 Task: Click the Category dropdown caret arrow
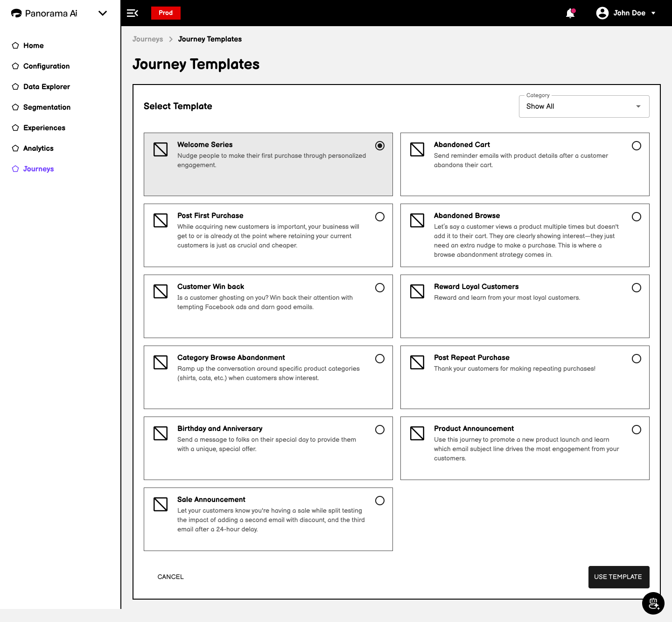[x=638, y=106]
